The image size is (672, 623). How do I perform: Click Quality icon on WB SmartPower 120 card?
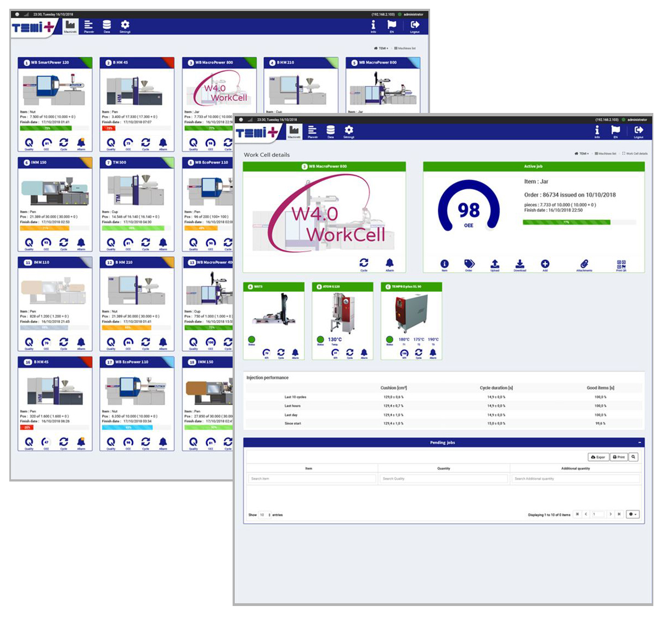click(29, 144)
